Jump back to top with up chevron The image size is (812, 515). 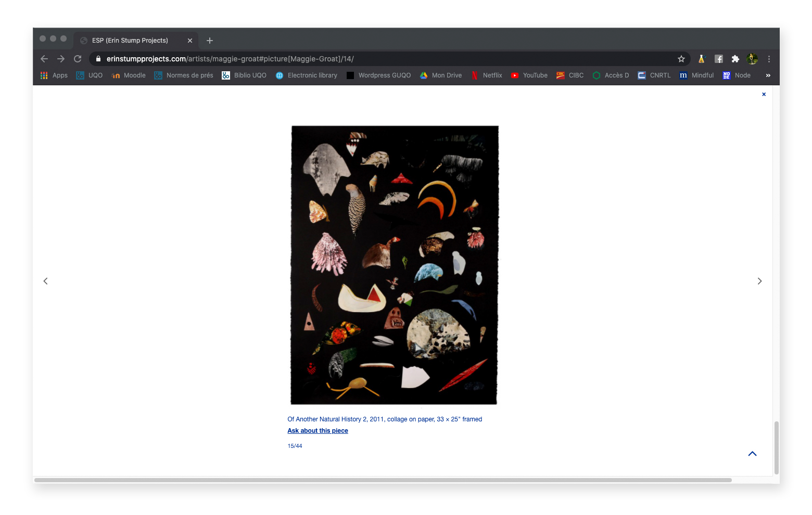click(x=752, y=454)
